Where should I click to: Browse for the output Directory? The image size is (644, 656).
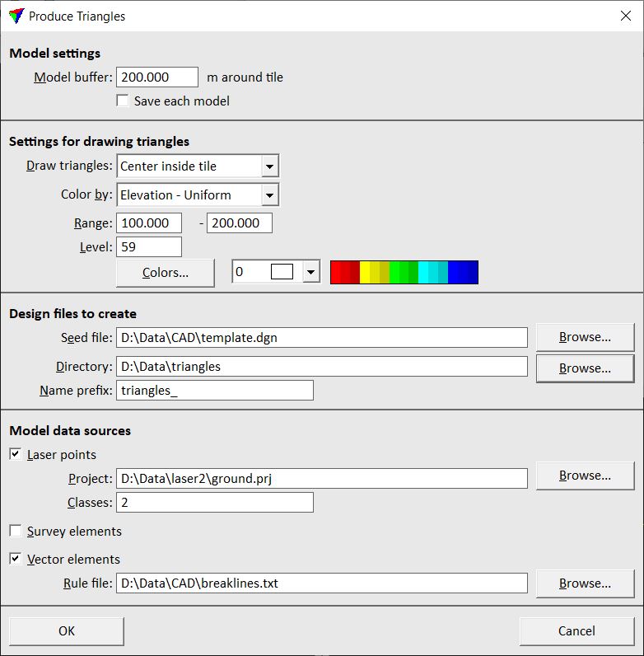(x=585, y=368)
